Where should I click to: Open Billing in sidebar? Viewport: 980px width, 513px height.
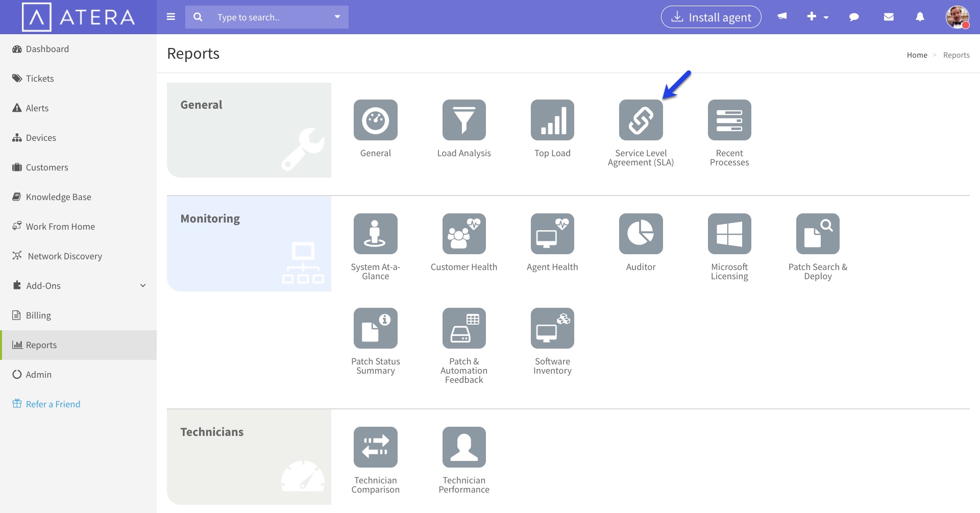tap(78, 315)
